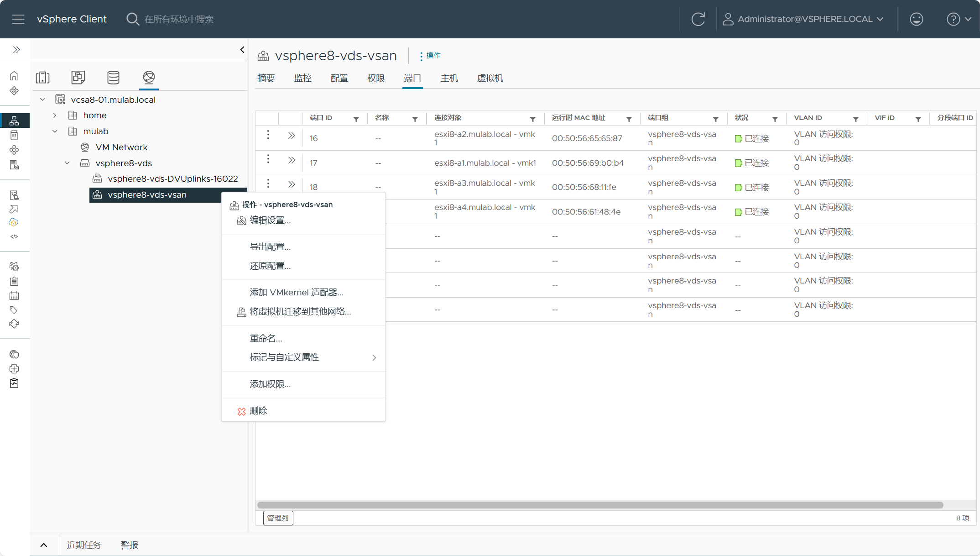This screenshot has height=556, width=980.
Task: Open the smiley feedback icon
Action: tap(916, 19)
